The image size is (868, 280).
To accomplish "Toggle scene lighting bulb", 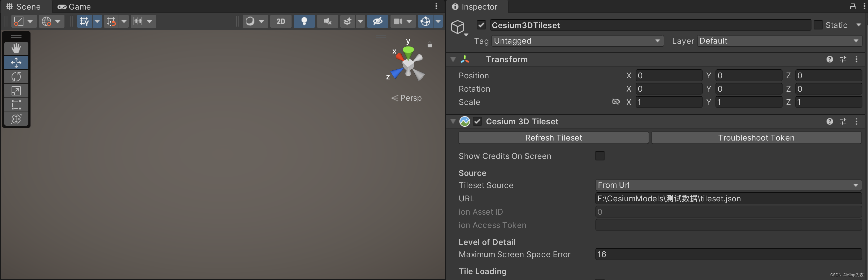I will coord(304,21).
